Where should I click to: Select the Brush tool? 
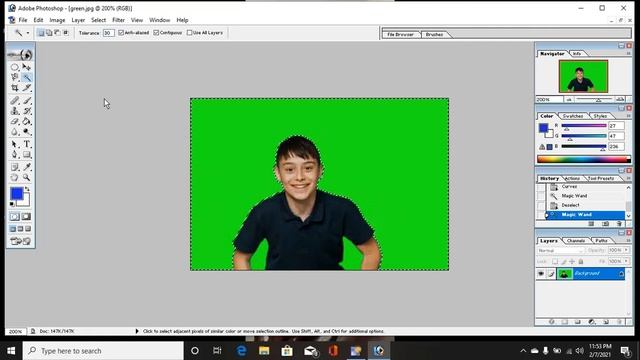click(27, 100)
